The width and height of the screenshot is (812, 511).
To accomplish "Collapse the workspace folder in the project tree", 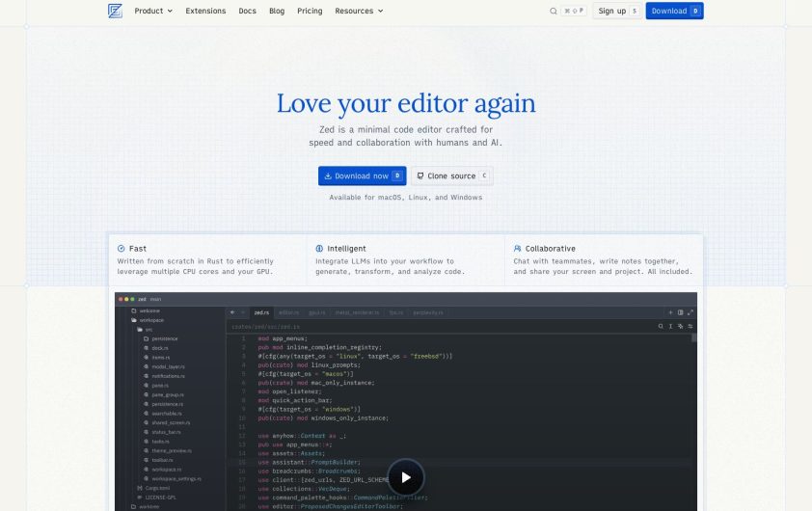I will [148, 320].
